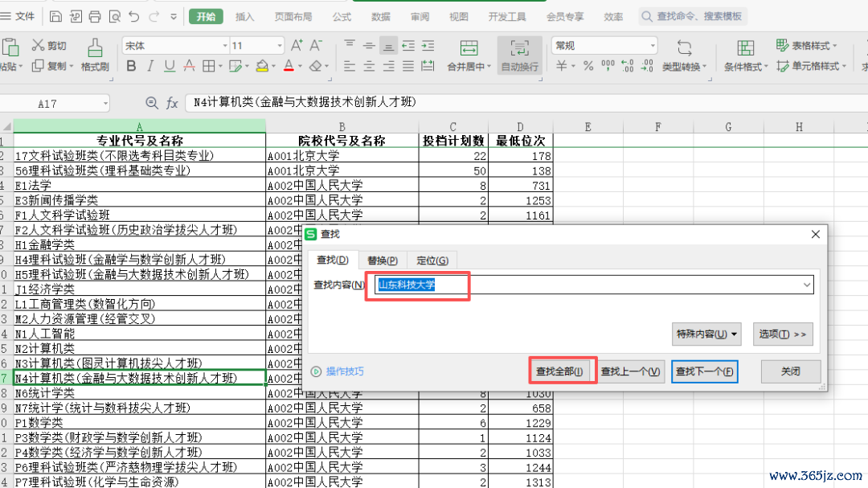
Task: Click the Format Painter (格式刷) brush
Action: point(95,55)
